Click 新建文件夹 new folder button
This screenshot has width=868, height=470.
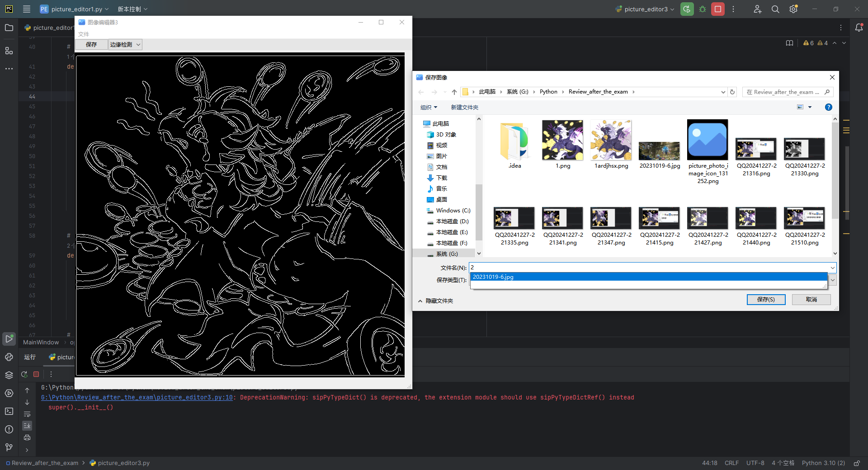[464, 107]
